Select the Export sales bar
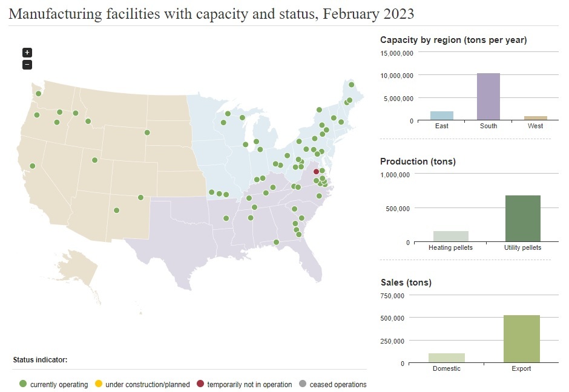This screenshot has width=569, height=392. coord(522,339)
